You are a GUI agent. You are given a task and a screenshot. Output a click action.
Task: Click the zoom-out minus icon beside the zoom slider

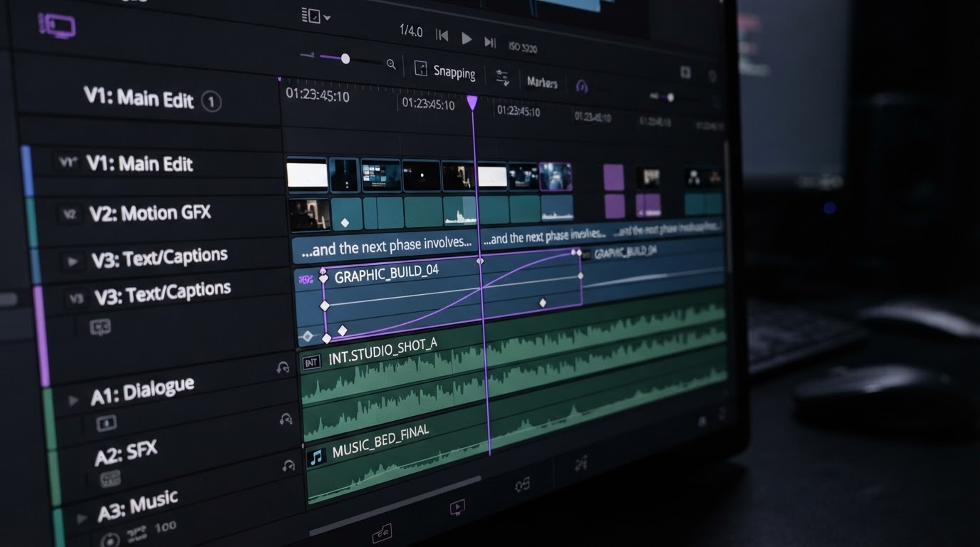tap(307, 56)
